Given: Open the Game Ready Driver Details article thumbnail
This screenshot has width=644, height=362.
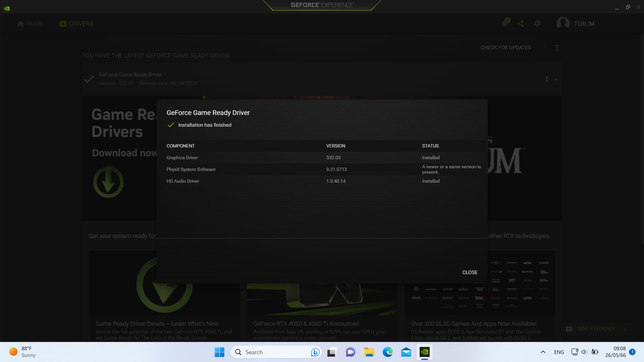Looking at the screenshot, I should [x=164, y=283].
